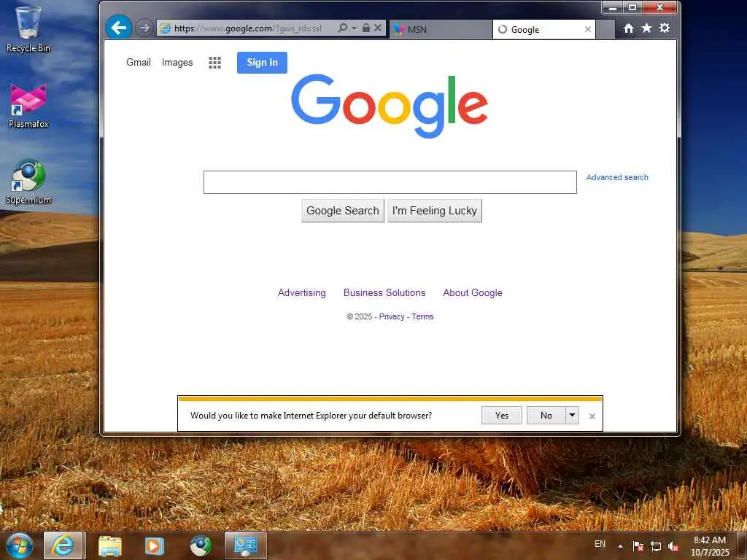
Task: Click Internet Explorer on the taskbar
Action: tap(63, 545)
